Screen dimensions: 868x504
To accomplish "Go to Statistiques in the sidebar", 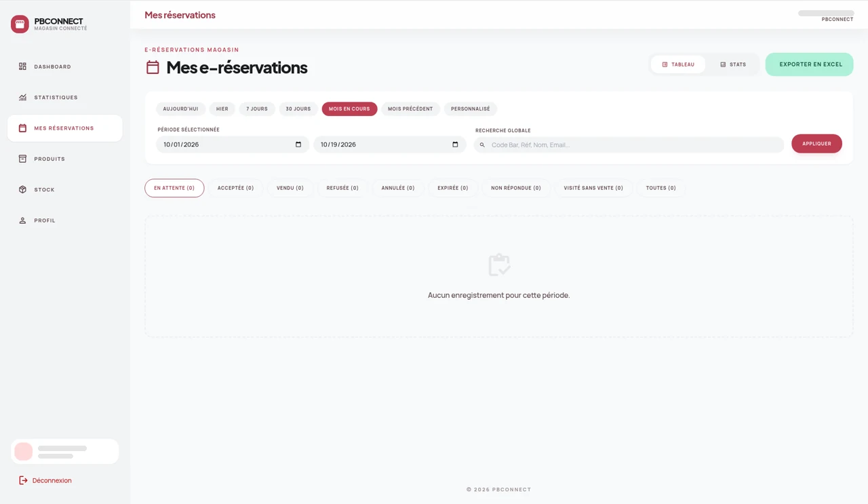I will coord(65,98).
